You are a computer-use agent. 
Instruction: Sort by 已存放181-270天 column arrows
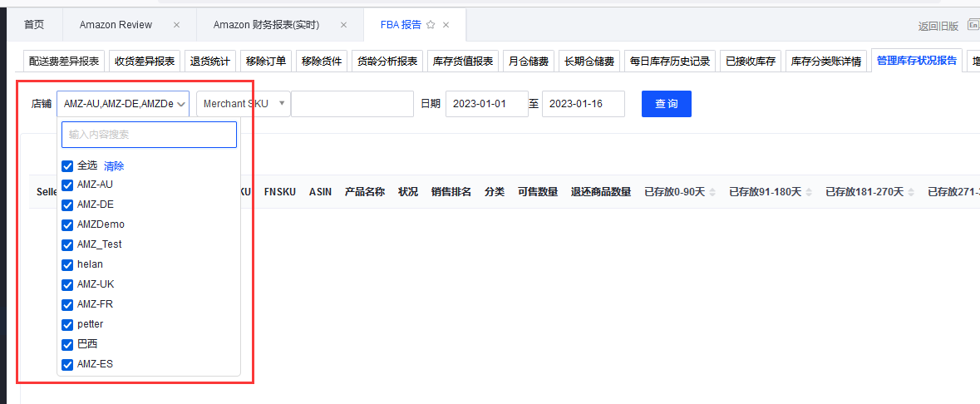[911, 192]
